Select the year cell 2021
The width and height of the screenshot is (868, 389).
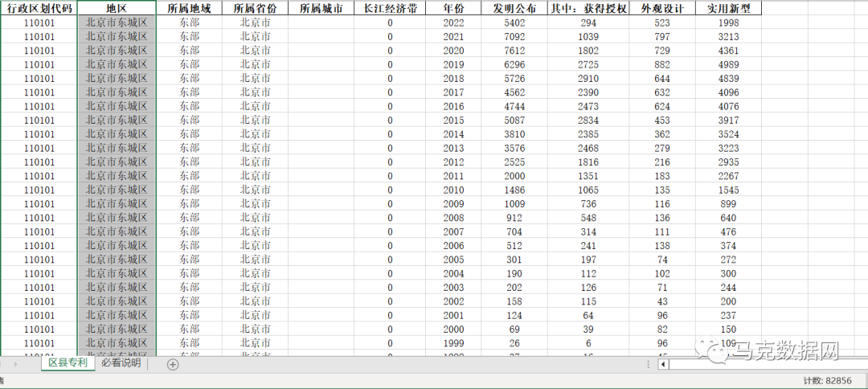(454, 36)
